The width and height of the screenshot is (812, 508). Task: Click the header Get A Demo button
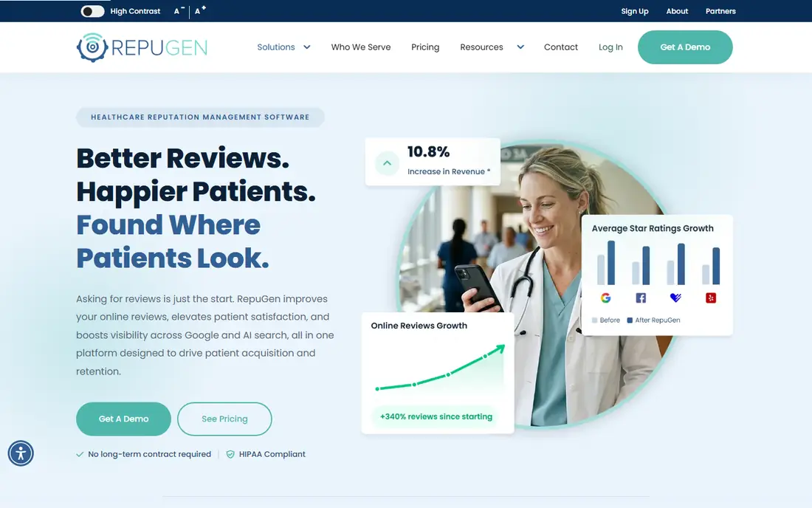pyautogui.click(x=685, y=47)
